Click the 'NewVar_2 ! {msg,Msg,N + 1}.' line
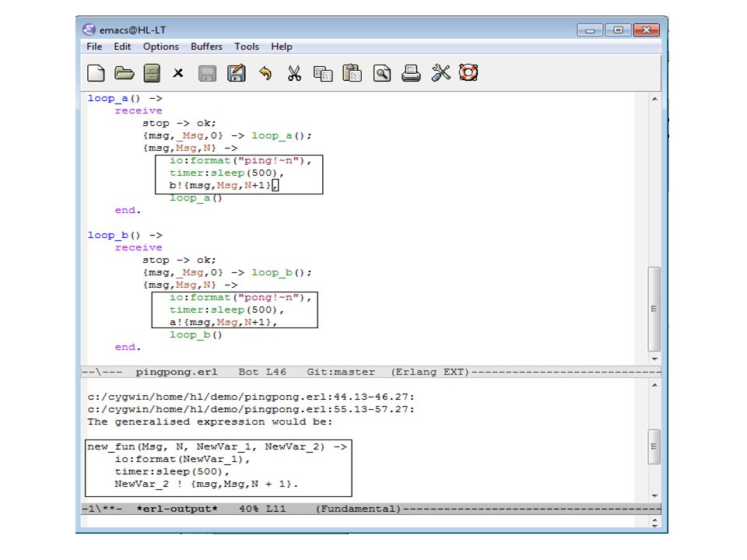 pos(206,484)
